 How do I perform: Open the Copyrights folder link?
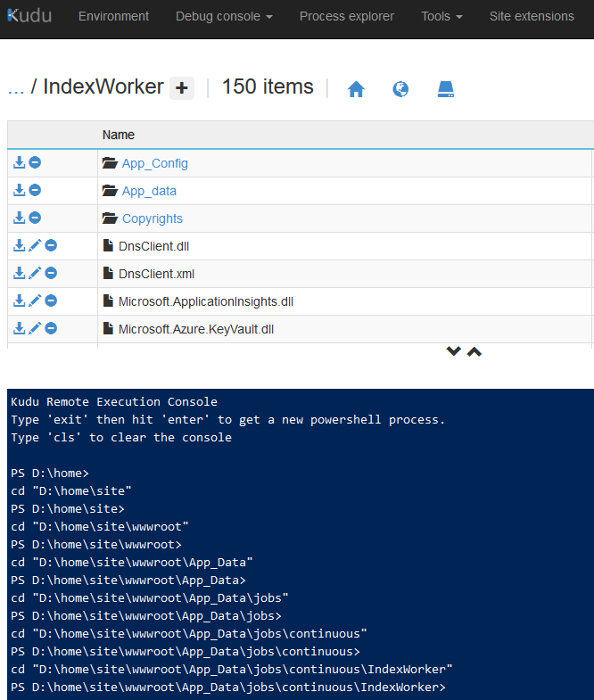tap(153, 218)
